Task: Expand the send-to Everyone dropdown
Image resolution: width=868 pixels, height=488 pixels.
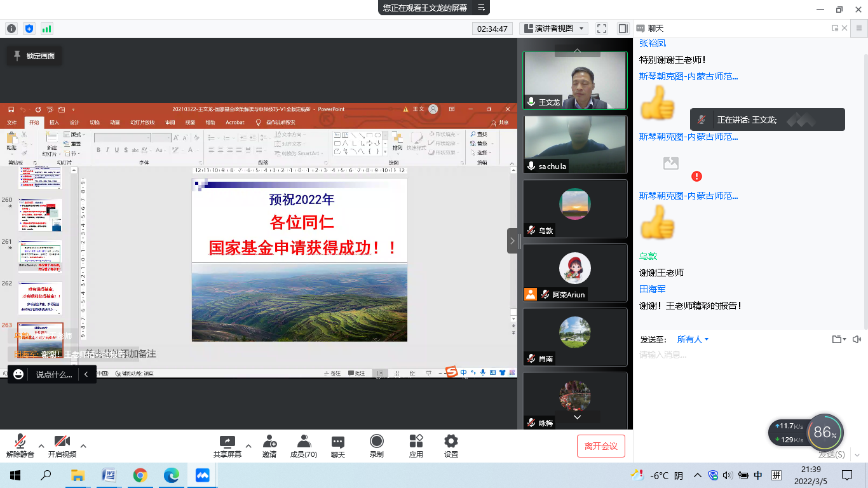Action: [693, 339]
